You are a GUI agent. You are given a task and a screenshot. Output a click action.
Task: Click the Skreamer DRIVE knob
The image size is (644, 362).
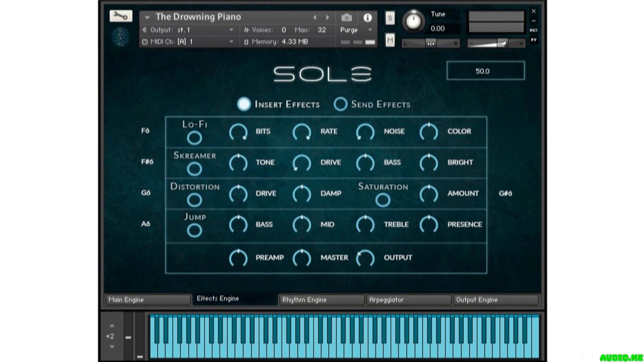[302, 163]
